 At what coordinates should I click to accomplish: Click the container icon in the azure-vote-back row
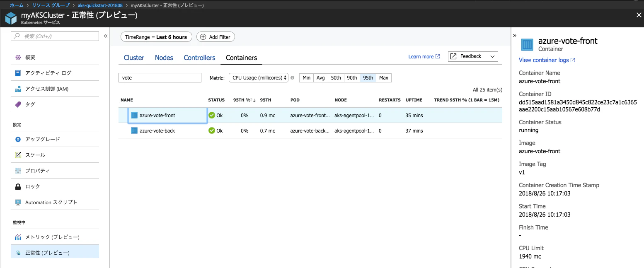134,130
